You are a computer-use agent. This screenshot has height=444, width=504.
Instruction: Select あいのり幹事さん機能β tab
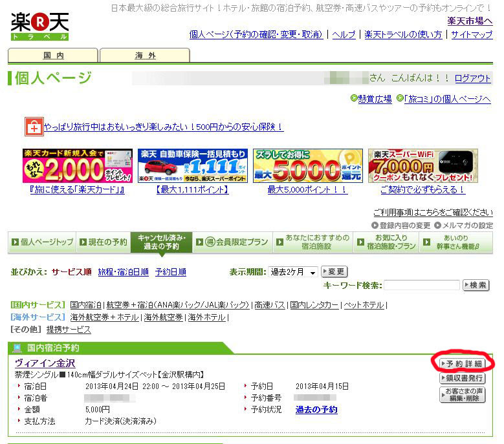click(x=455, y=242)
